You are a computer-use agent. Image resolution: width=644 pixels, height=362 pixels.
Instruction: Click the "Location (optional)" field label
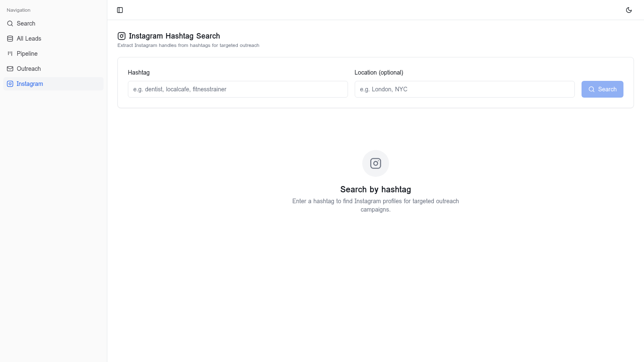tap(379, 72)
